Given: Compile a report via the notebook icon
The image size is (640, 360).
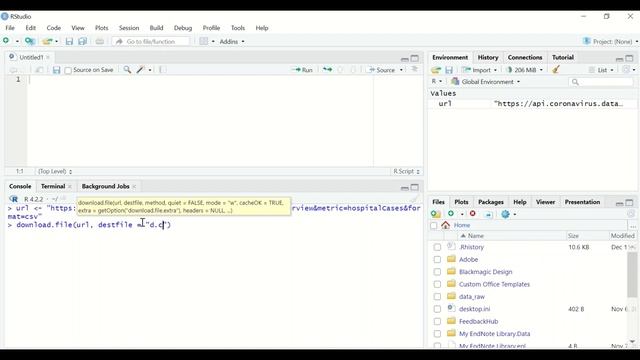Looking at the screenshot, I should point(162,70).
